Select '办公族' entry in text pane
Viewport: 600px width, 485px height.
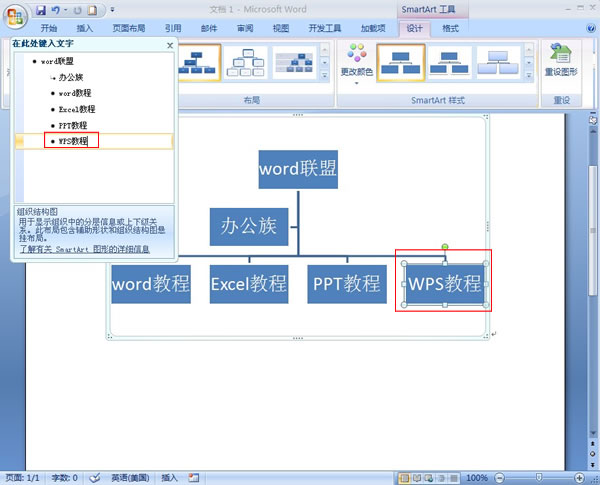(x=71, y=77)
